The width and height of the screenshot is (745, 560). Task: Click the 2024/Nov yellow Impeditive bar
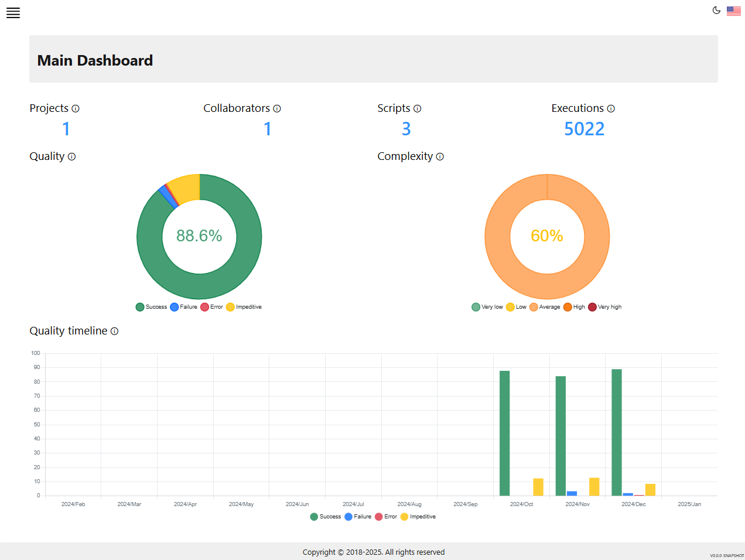[594, 487]
